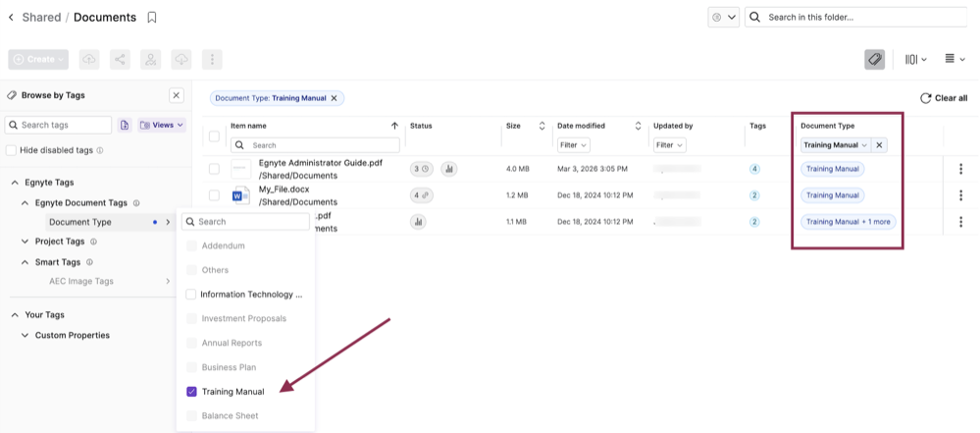
Task: Click the Egnyte Document Tags info icon
Action: (x=136, y=203)
